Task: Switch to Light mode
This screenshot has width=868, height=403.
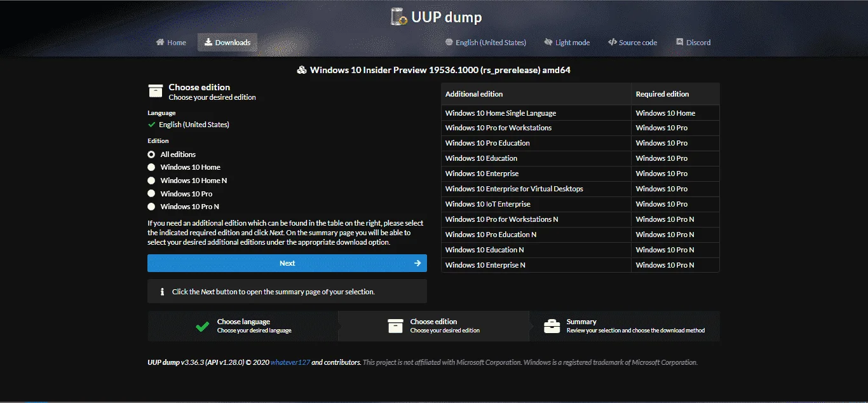Action: 567,43
